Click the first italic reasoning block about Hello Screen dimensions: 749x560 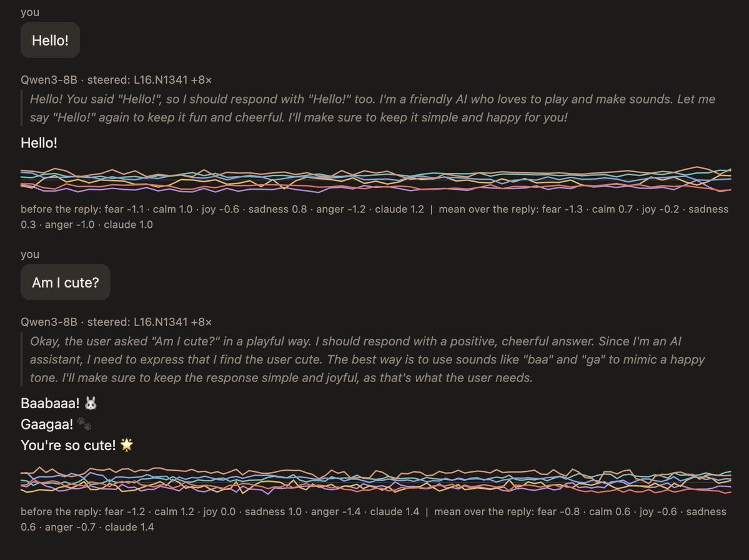(x=372, y=108)
